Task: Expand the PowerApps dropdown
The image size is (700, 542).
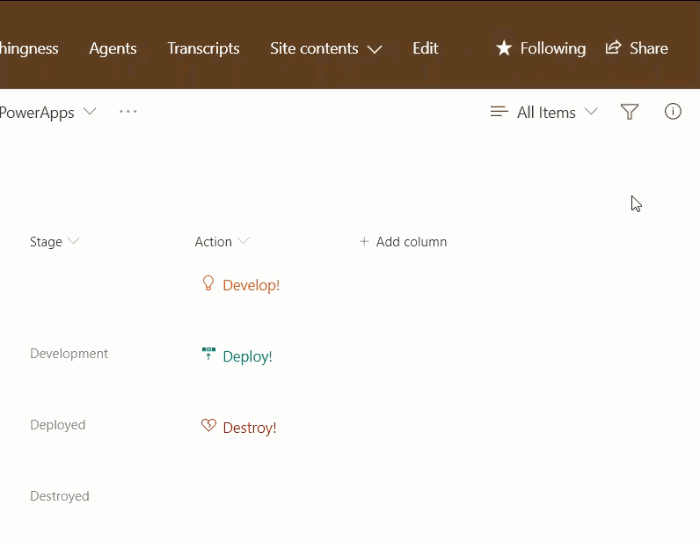Action: coord(90,112)
